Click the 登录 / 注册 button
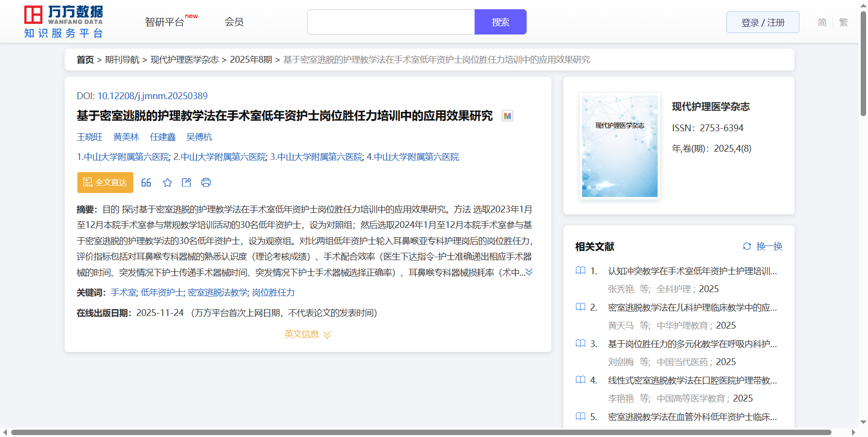The height and width of the screenshot is (437, 868). click(762, 22)
